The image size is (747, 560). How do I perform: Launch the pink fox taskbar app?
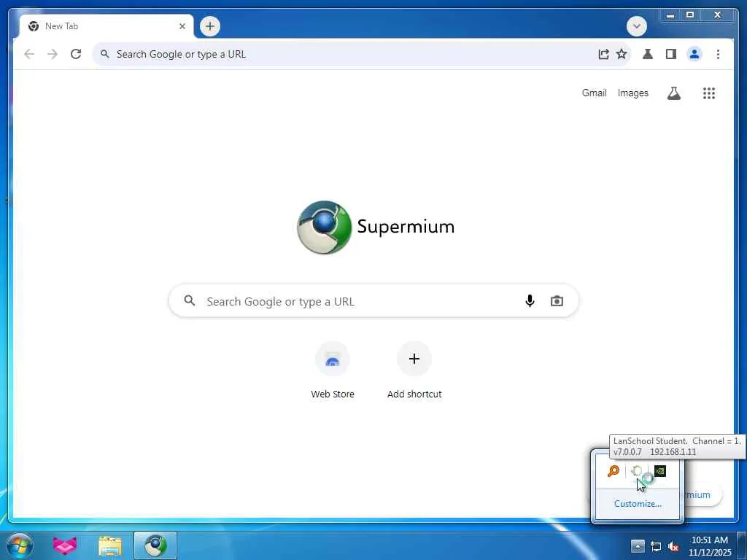coord(65,546)
